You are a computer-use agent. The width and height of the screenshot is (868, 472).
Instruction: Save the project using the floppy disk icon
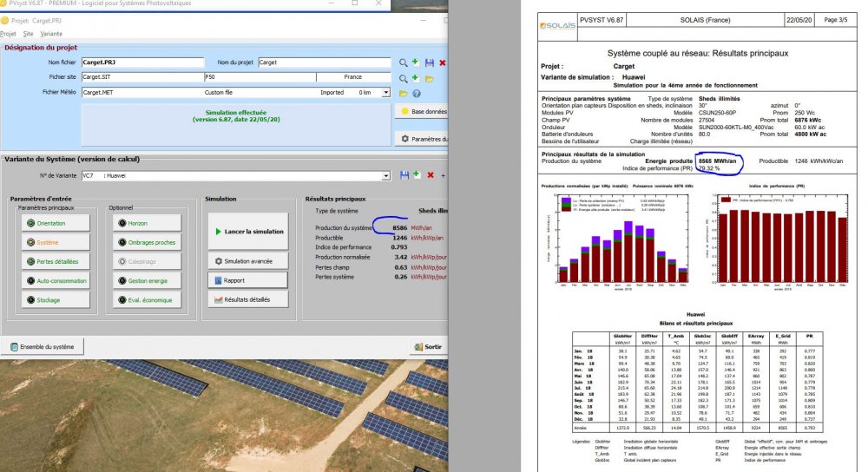(x=430, y=62)
